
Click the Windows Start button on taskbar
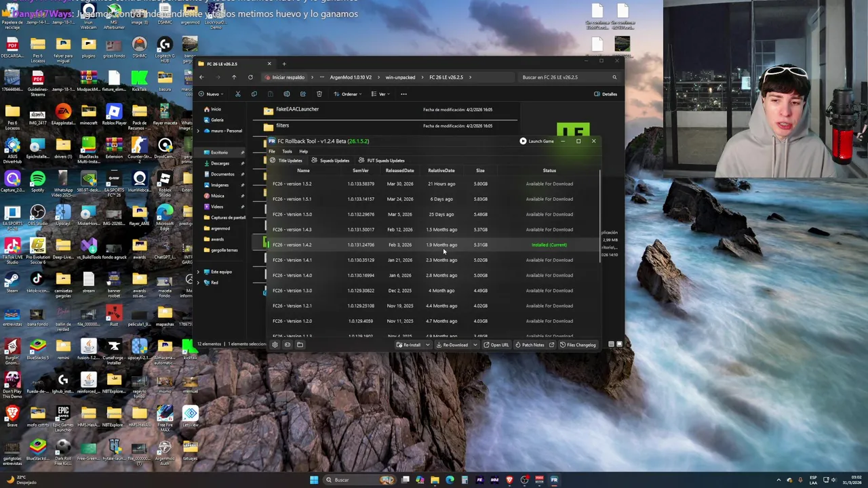click(x=314, y=480)
